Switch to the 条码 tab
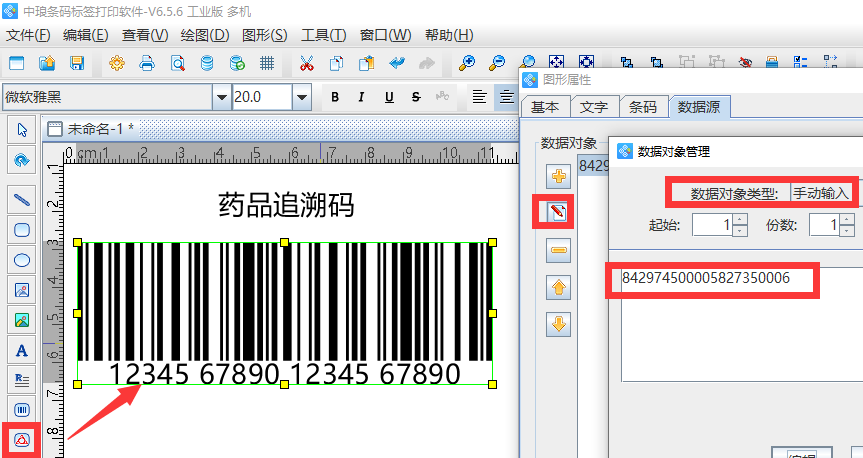863x458 pixels. (643, 107)
